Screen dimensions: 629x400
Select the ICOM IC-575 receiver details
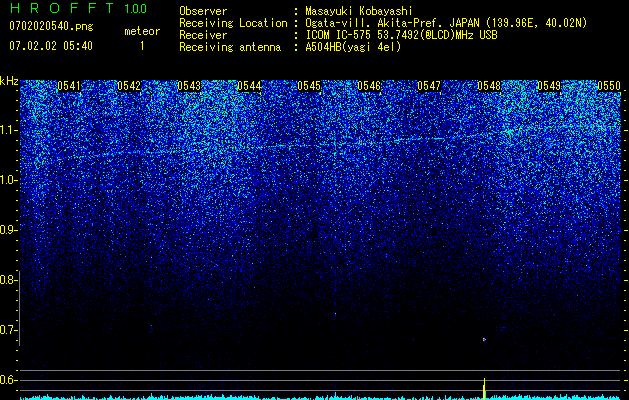coord(401,35)
